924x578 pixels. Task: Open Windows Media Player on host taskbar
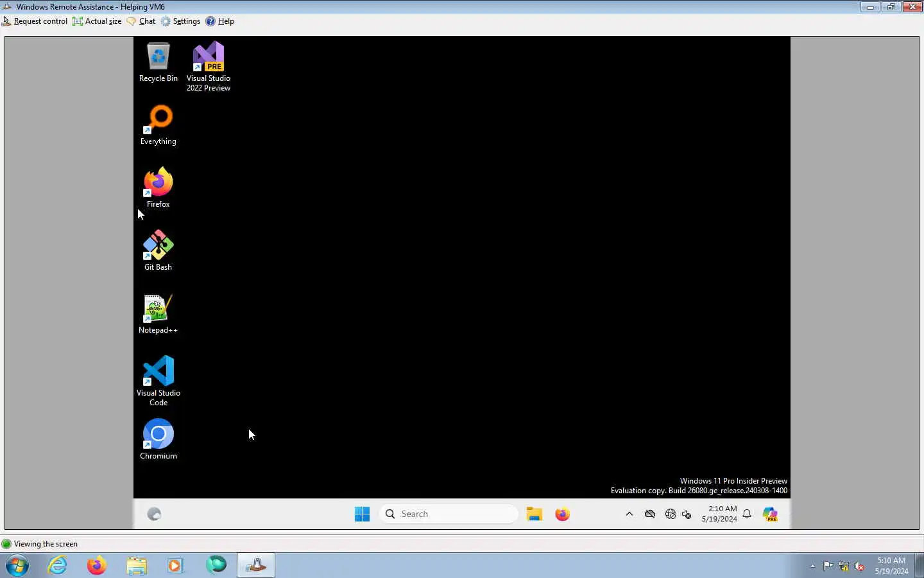(x=176, y=566)
